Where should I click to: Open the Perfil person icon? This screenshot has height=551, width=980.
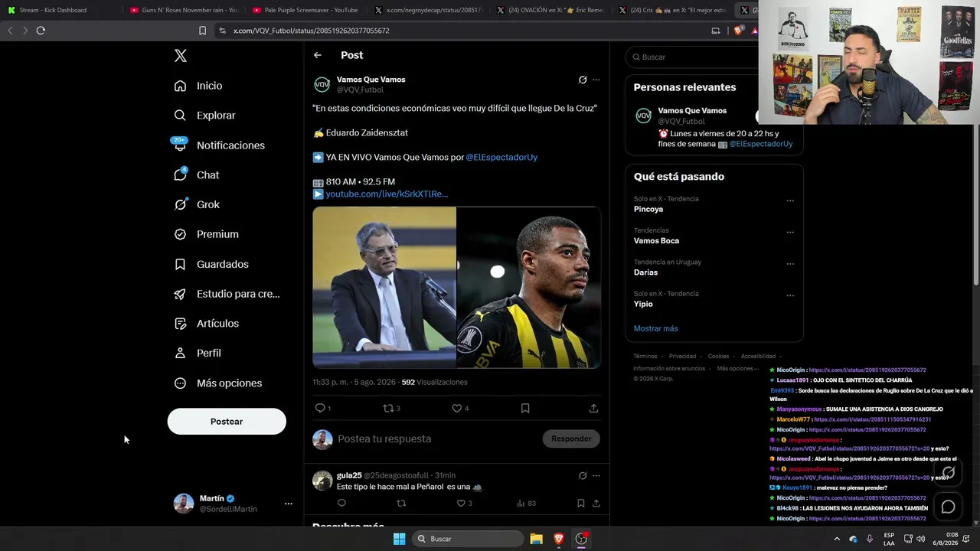pos(180,354)
